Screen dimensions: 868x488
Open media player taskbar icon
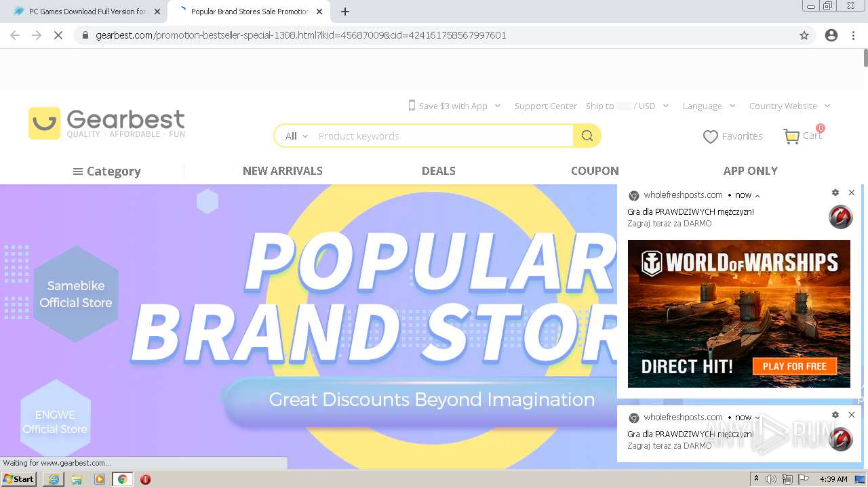[100, 479]
